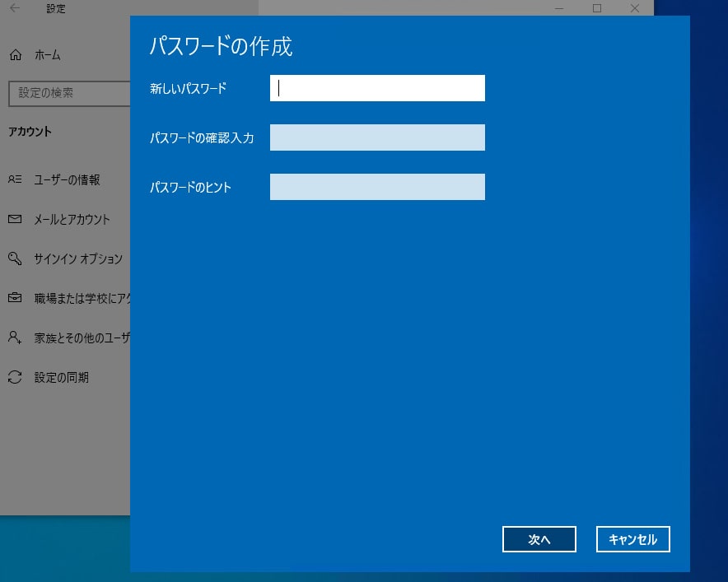The height and width of the screenshot is (582, 728).
Task: Select 家族とその他のユーザー in sidebar
Action: (82, 338)
